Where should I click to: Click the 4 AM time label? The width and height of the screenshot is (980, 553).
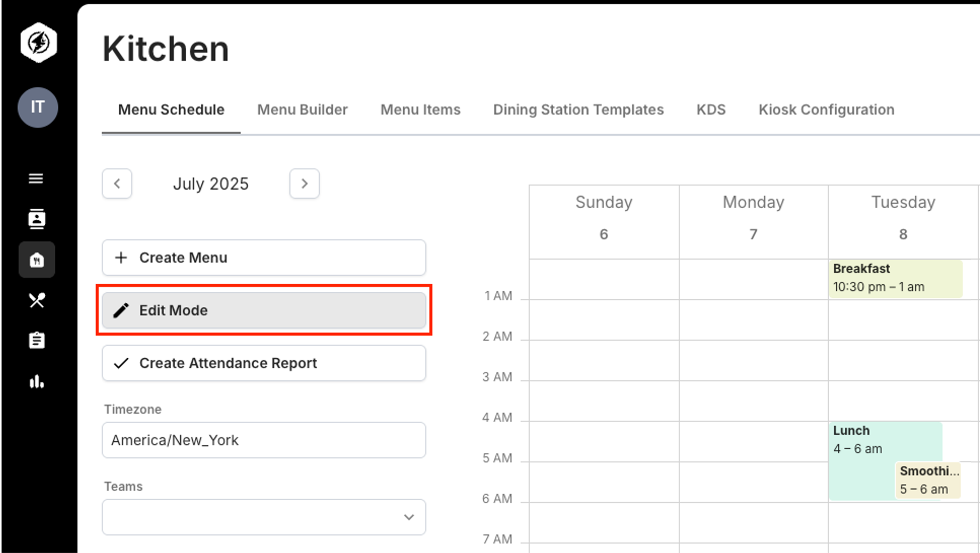point(497,418)
